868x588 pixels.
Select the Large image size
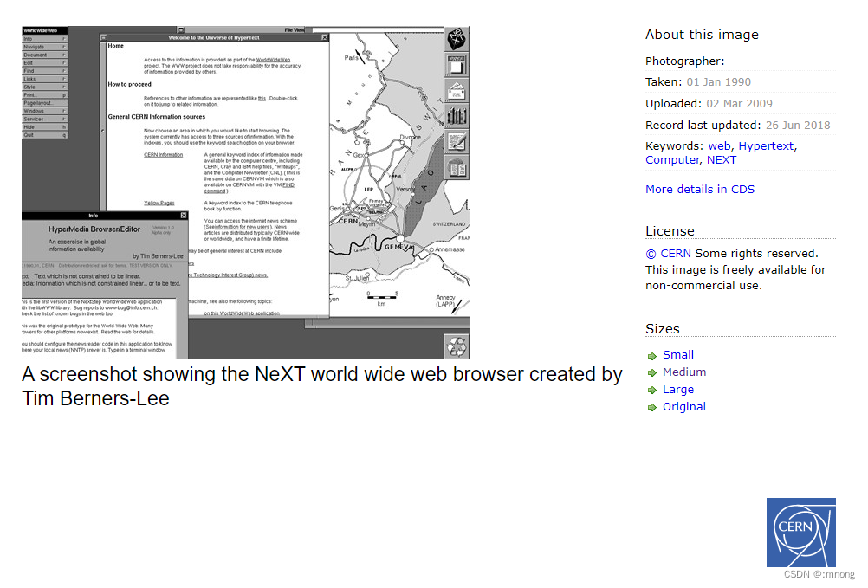(678, 390)
